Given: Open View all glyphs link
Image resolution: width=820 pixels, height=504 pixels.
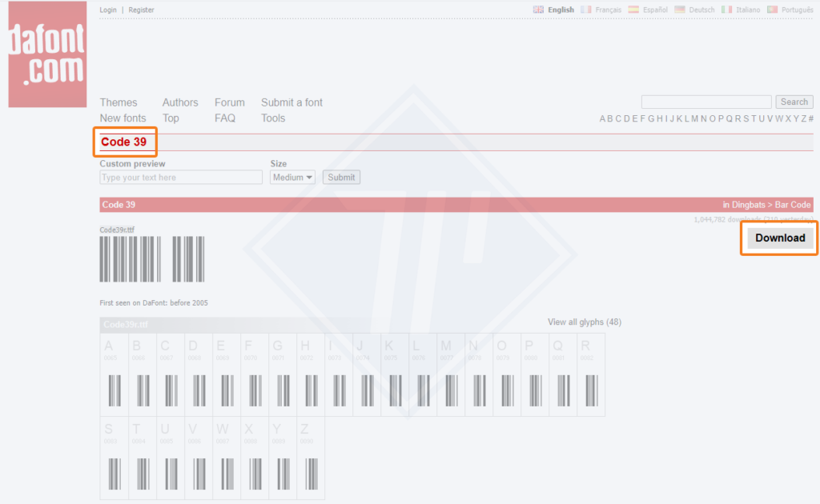Looking at the screenshot, I should 584,322.
